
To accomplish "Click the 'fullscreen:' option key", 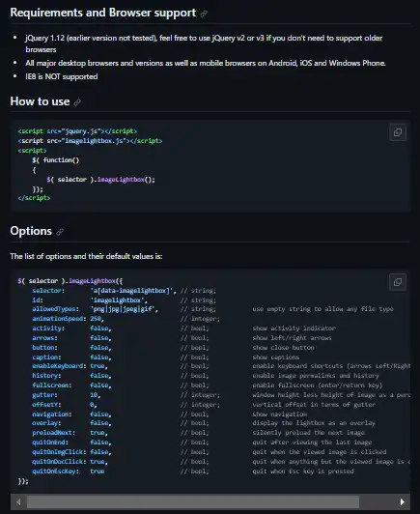I will pos(52,385).
